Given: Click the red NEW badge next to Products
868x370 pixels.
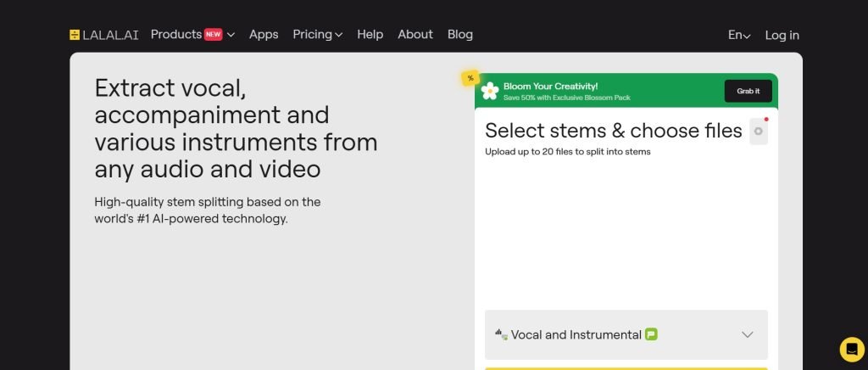Looking at the screenshot, I should (x=213, y=34).
